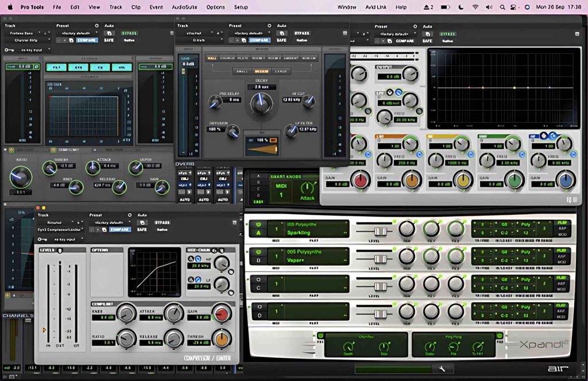The height and width of the screenshot is (381, 588).
Task: Expand the no key input selector
Action: (x=32, y=49)
